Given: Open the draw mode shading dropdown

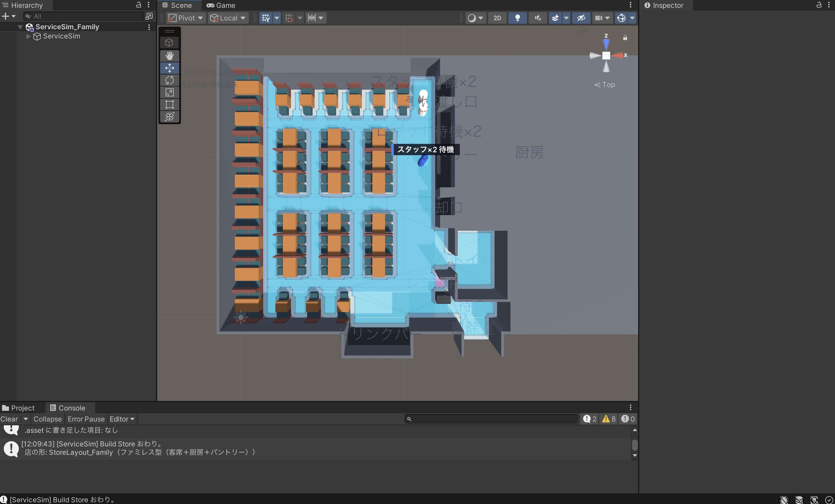Looking at the screenshot, I should (x=475, y=18).
